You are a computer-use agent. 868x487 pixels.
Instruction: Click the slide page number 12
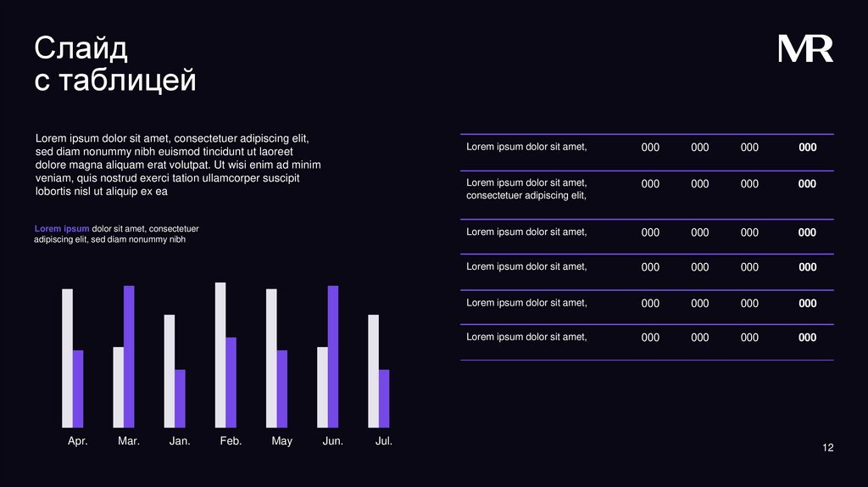click(828, 447)
